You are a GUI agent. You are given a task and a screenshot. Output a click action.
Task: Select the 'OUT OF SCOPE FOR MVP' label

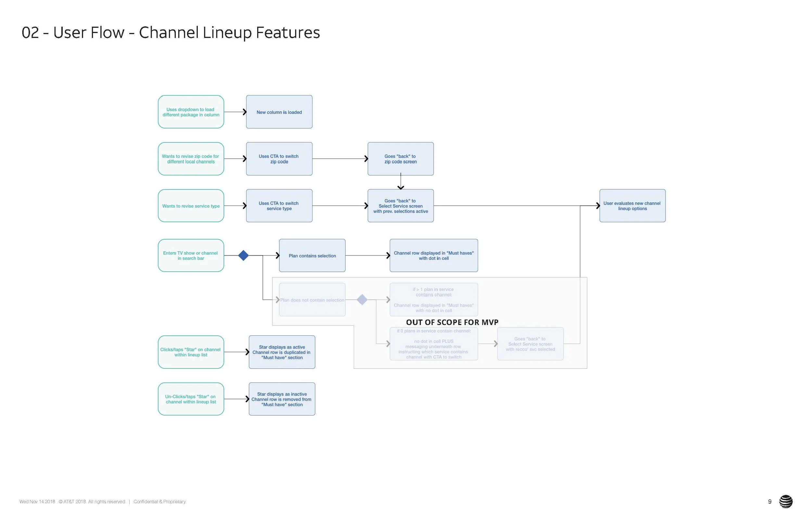452,322
